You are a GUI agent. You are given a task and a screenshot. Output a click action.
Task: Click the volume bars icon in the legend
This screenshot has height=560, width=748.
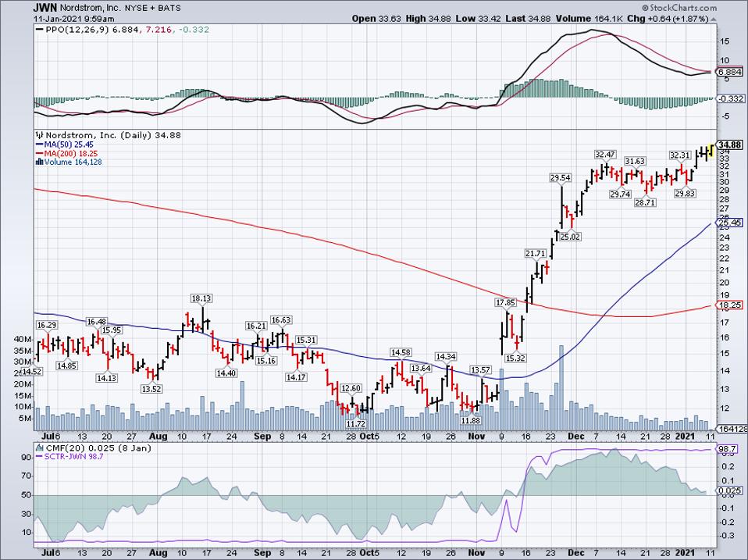point(40,162)
